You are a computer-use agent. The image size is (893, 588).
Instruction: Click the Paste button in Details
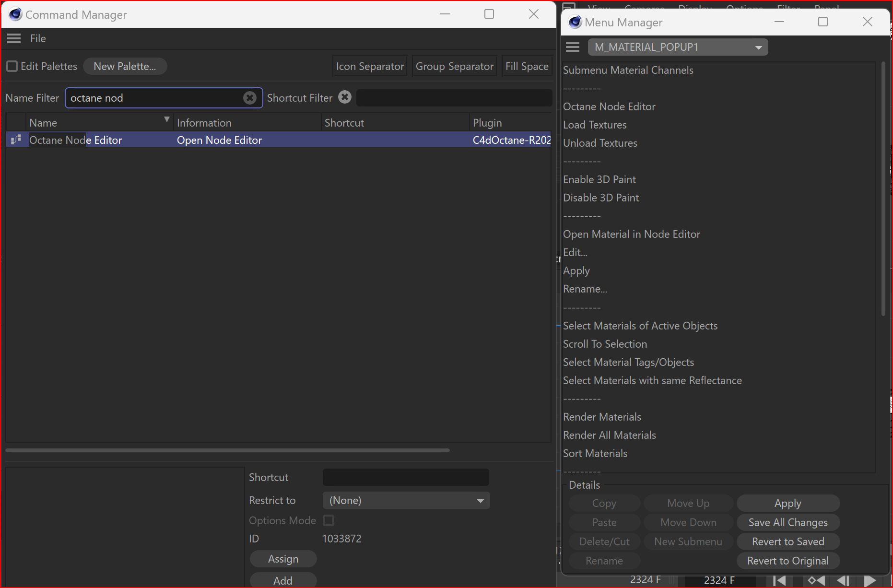[x=604, y=522]
